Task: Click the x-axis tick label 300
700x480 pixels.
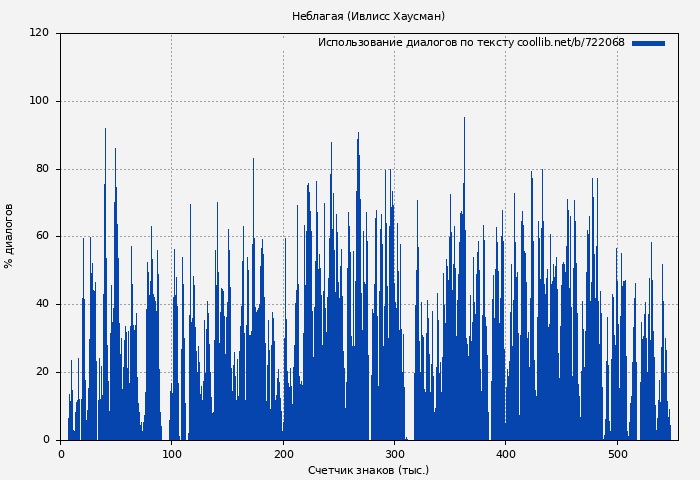Action: point(394,454)
